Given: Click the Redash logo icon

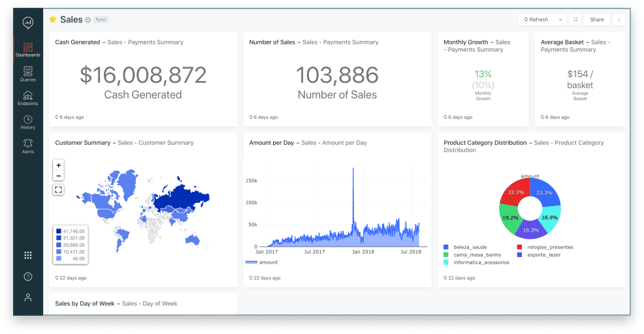Looking at the screenshot, I should pos(28,23).
